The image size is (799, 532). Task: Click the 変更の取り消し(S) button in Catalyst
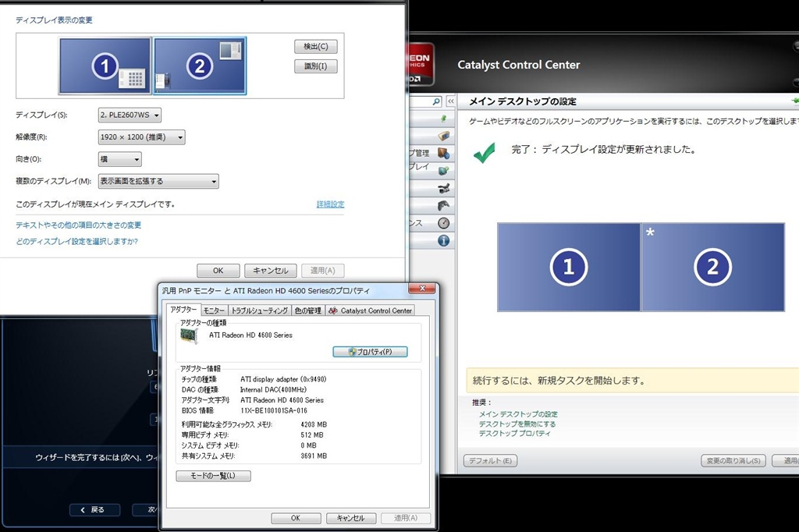click(733, 461)
